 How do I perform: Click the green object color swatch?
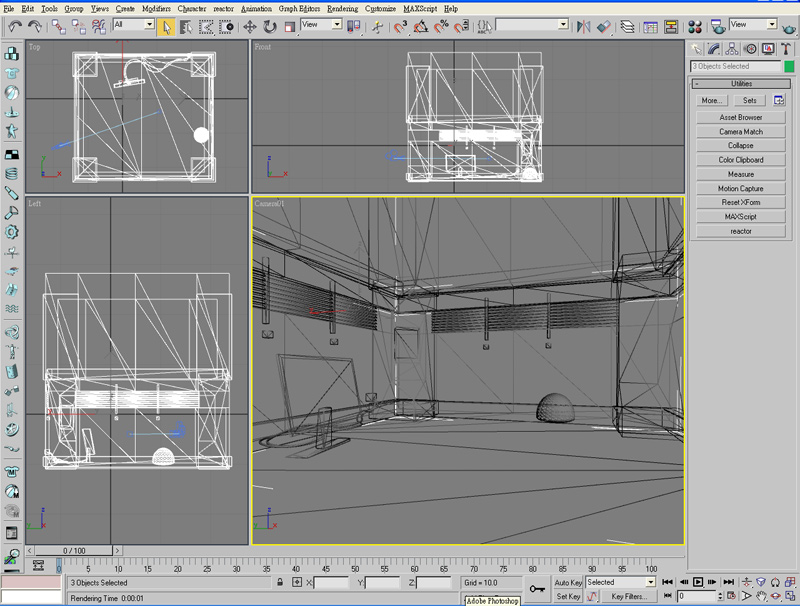[789, 66]
